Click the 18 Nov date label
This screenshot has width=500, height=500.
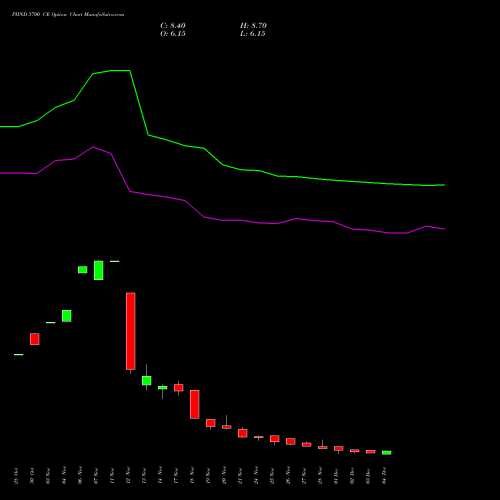click(x=192, y=476)
